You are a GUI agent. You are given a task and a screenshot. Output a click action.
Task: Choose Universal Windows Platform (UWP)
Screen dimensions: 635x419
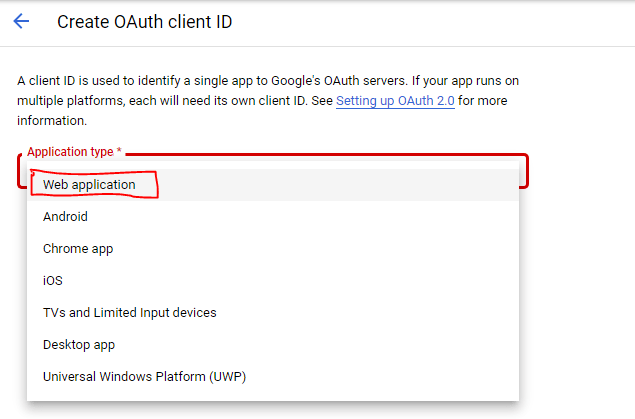(x=273, y=377)
